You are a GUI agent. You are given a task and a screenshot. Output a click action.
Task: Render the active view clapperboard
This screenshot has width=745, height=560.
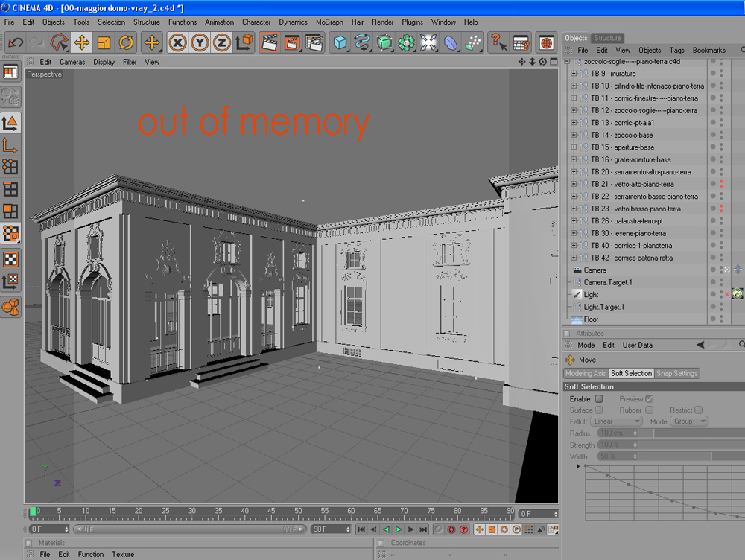click(270, 42)
